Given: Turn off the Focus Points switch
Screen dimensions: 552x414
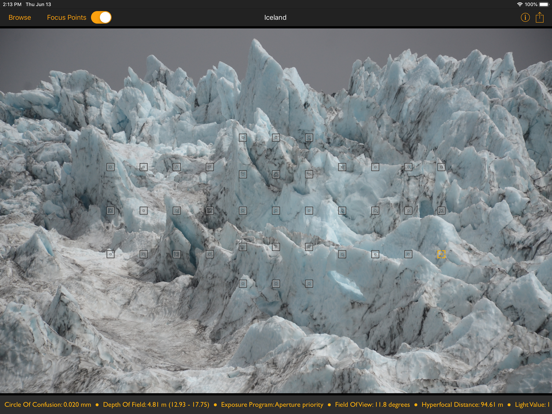Looking at the screenshot, I should point(101,18).
